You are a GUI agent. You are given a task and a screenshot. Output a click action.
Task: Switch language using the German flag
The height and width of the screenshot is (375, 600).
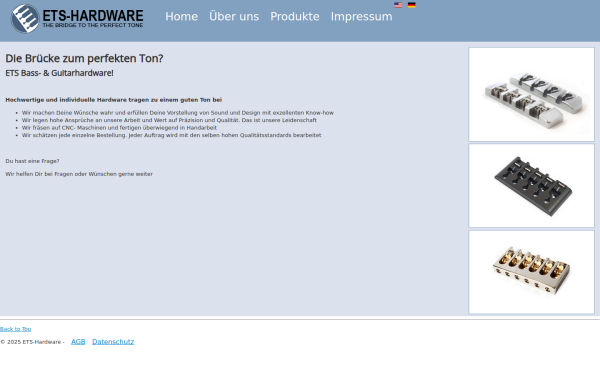click(x=411, y=5)
